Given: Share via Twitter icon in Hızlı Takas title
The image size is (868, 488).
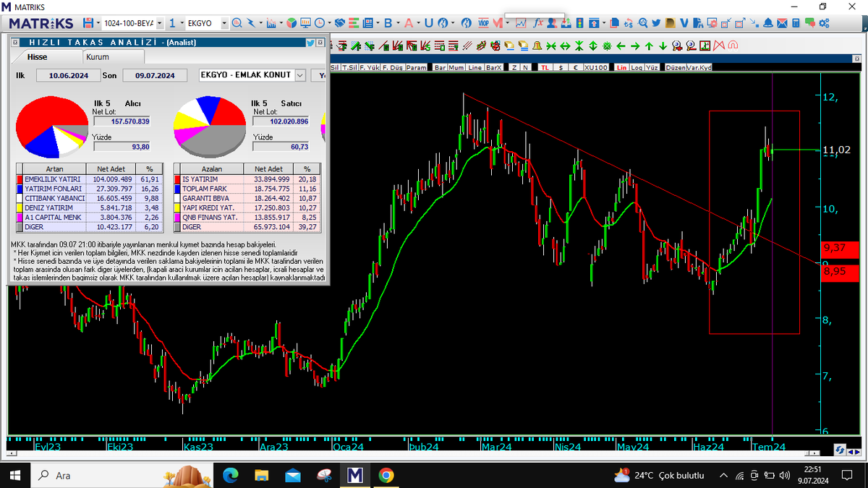Looking at the screenshot, I should [310, 42].
